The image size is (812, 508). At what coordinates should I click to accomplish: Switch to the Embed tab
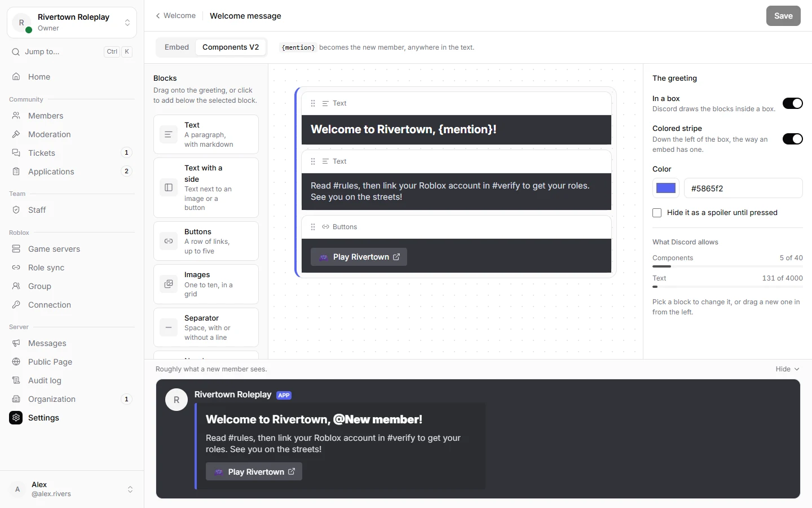click(x=176, y=47)
